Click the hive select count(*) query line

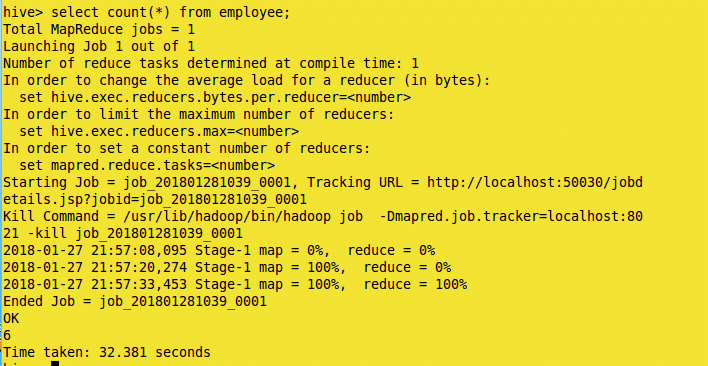click(x=146, y=12)
